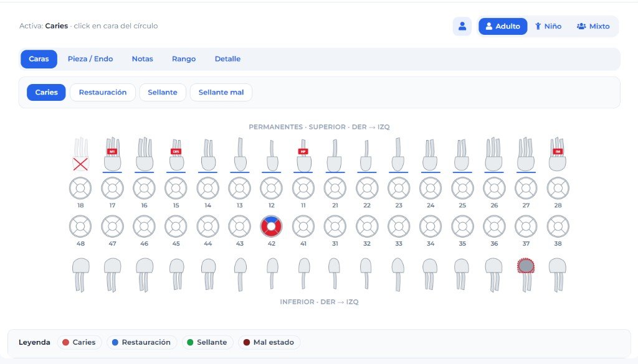The image size is (638, 364).
Task: Click the highlighted lower tooth 37 illustration
Action: pos(526,274)
